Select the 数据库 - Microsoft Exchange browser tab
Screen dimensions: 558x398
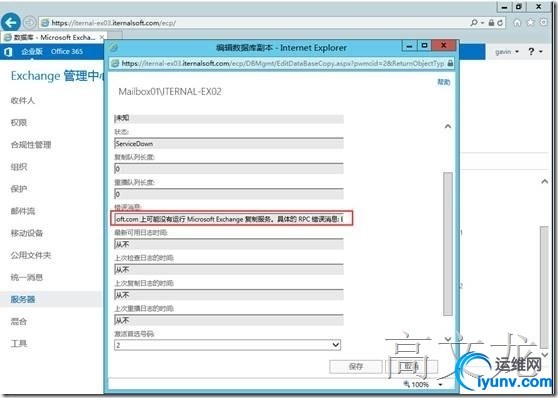tap(53, 37)
